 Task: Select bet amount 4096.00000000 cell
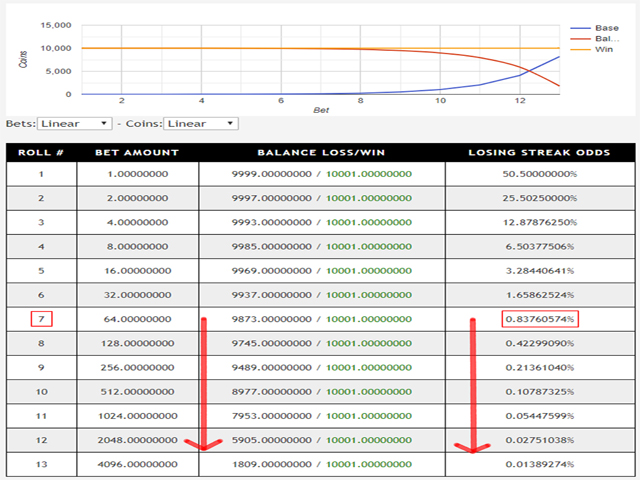coord(138,464)
